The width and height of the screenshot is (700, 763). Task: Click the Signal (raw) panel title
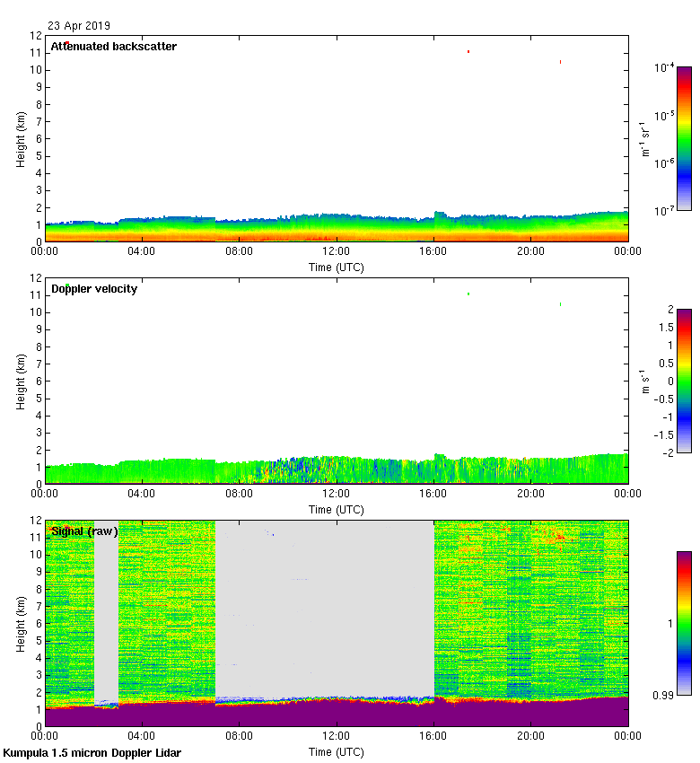pos(84,531)
